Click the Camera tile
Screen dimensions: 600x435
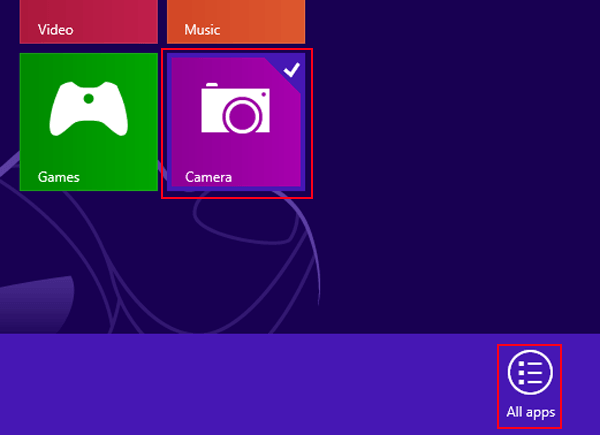pyautogui.click(x=236, y=122)
